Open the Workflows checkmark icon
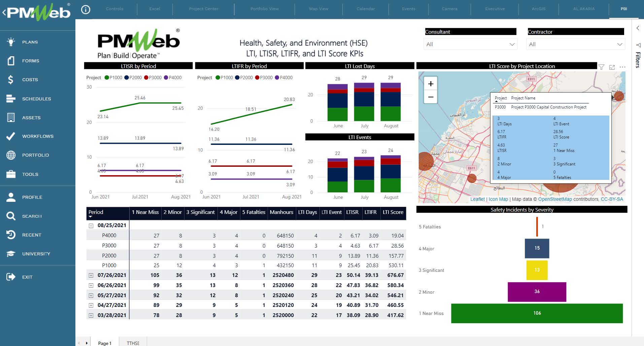This screenshot has width=644, height=346. [x=11, y=136]
